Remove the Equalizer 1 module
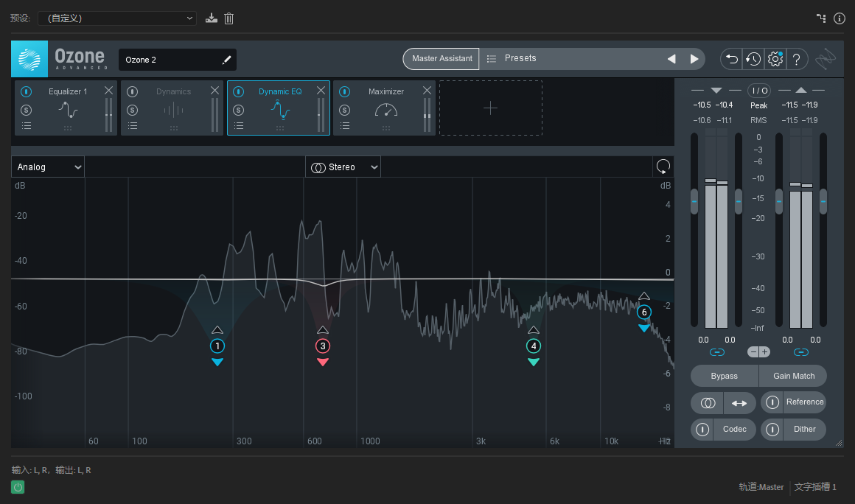The width and height of the screenshot is (855, 504). click(x=108, y=91)
